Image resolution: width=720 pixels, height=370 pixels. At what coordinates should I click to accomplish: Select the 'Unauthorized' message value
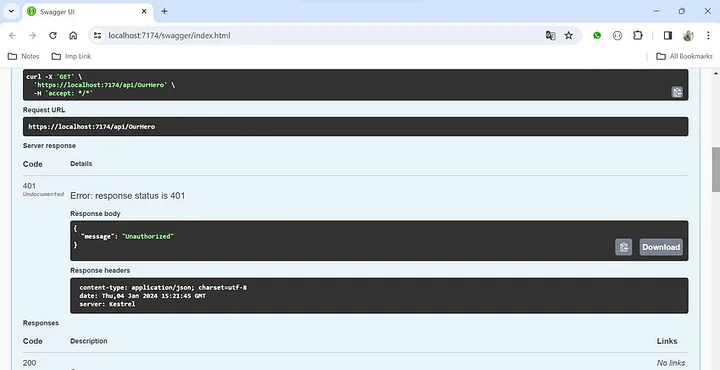147,236
